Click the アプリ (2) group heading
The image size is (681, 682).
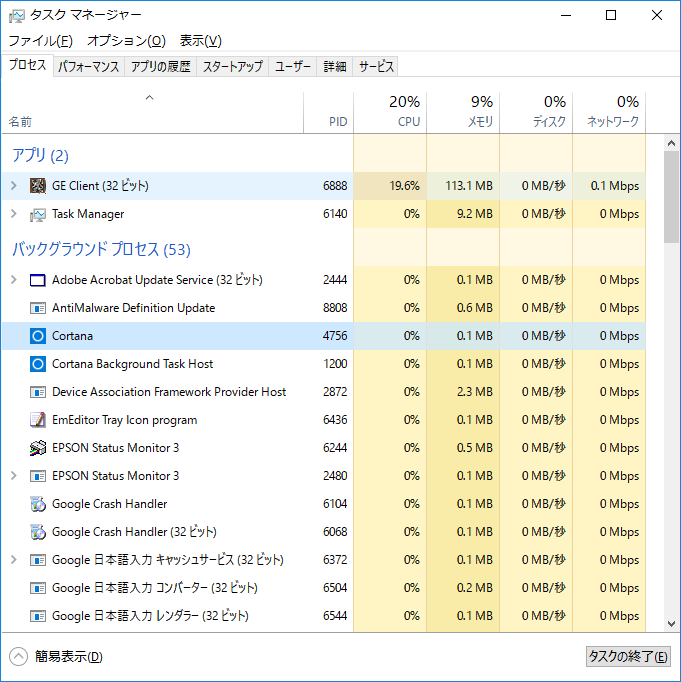click(40, 155)
